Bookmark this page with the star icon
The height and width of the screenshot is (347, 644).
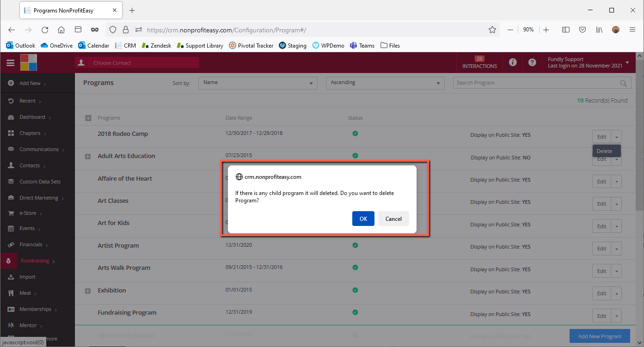point(492,30)
